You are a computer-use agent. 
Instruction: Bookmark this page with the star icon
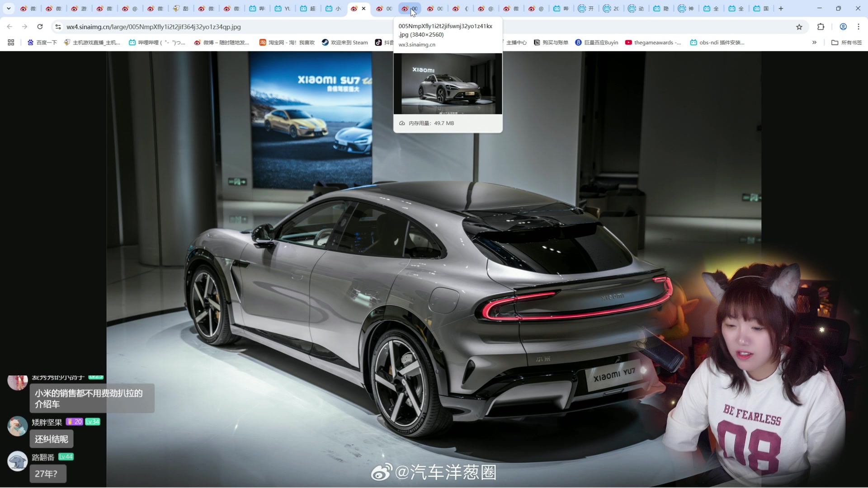[799, 27]
